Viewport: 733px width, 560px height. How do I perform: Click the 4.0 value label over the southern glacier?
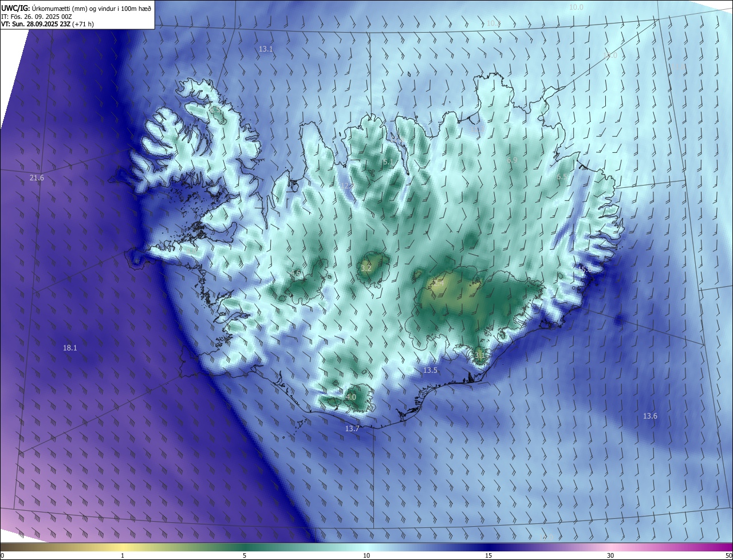(x=351, y=397)
